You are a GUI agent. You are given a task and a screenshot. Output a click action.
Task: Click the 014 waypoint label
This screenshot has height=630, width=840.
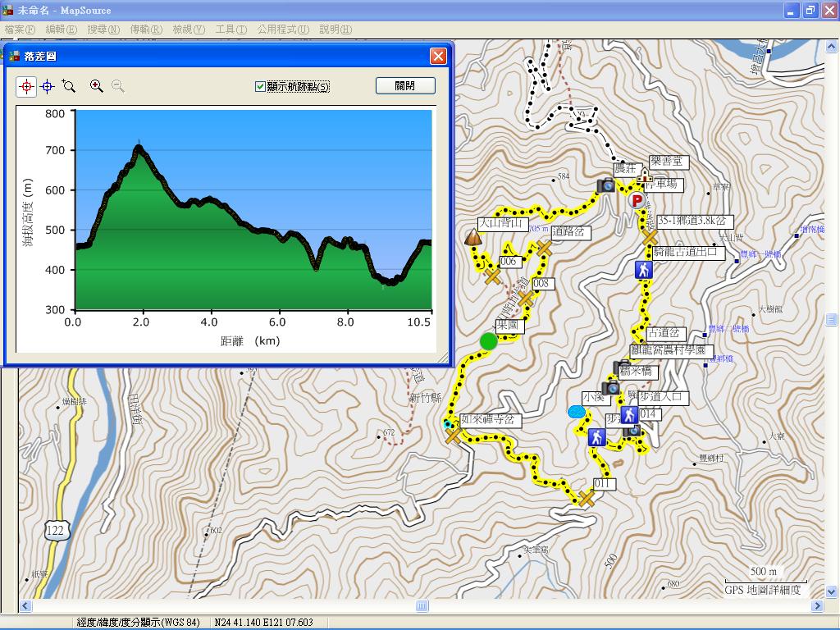650,413
